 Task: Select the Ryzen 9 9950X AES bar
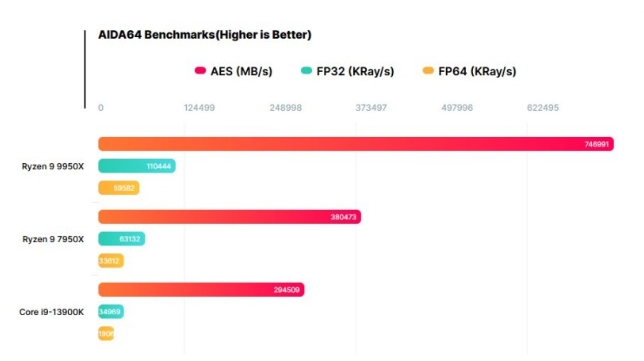(356, 144)
